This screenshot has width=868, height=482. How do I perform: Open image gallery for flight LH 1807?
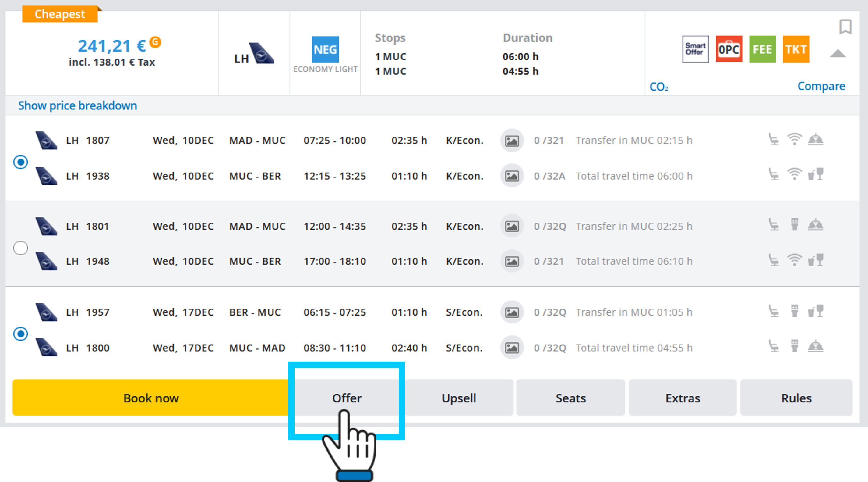[511, 140]
